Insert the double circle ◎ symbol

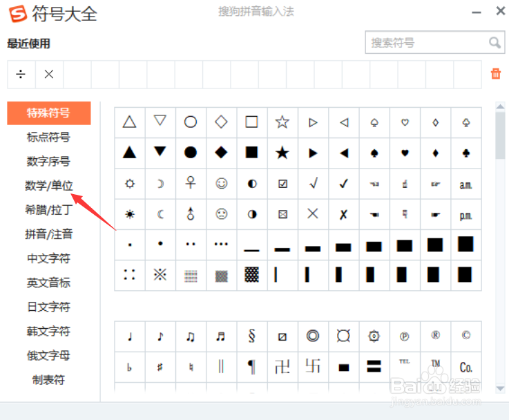click(x=313, y=336)
